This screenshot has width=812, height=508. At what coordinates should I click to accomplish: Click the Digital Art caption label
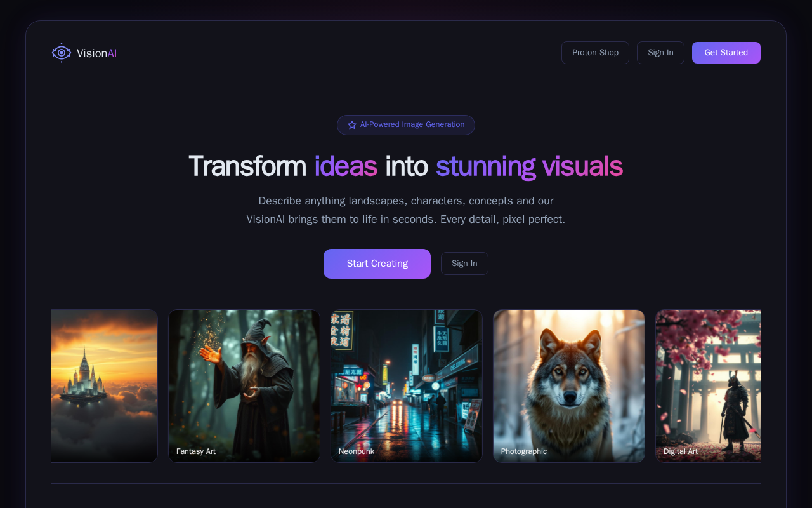pos(681,451)
